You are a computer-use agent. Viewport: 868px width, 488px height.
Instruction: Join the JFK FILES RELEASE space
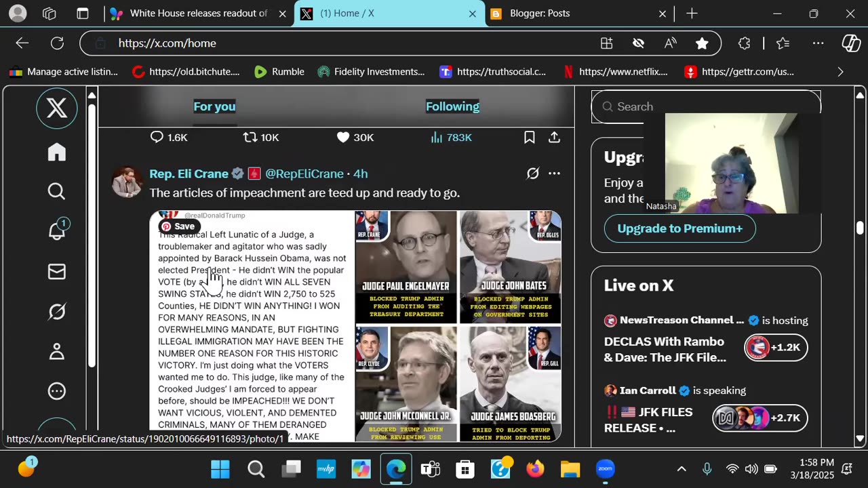[x=759, y=418]
